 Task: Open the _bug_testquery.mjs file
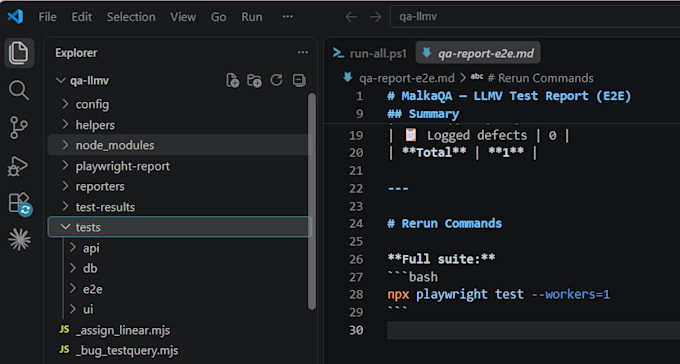(180, 350)
